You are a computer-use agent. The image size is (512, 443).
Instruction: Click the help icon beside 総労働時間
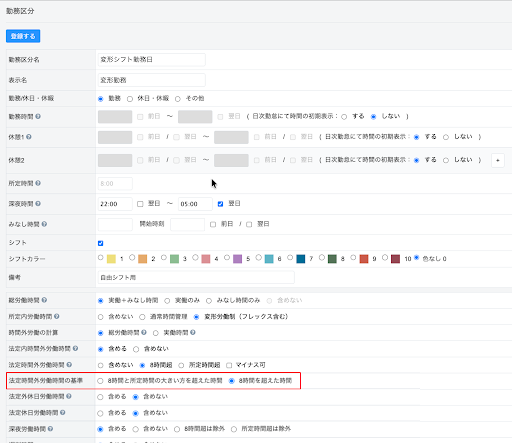click(x=44, y=300)
